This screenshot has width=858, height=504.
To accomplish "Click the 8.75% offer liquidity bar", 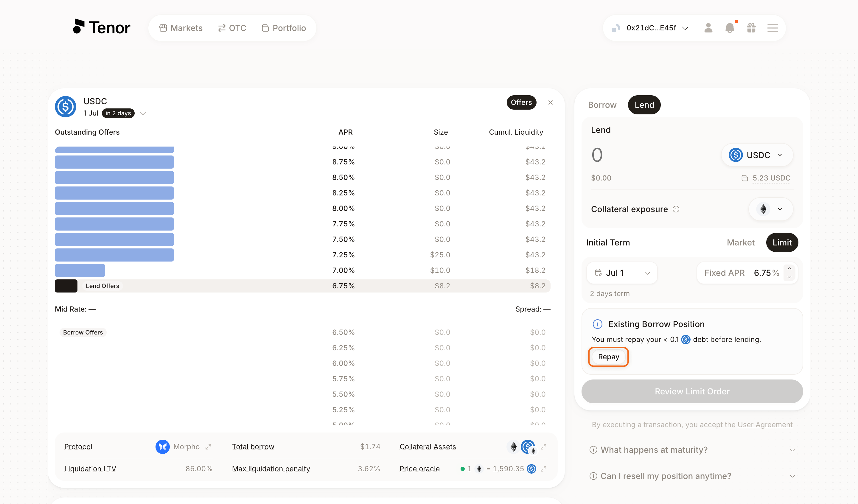I will (114, 162).
